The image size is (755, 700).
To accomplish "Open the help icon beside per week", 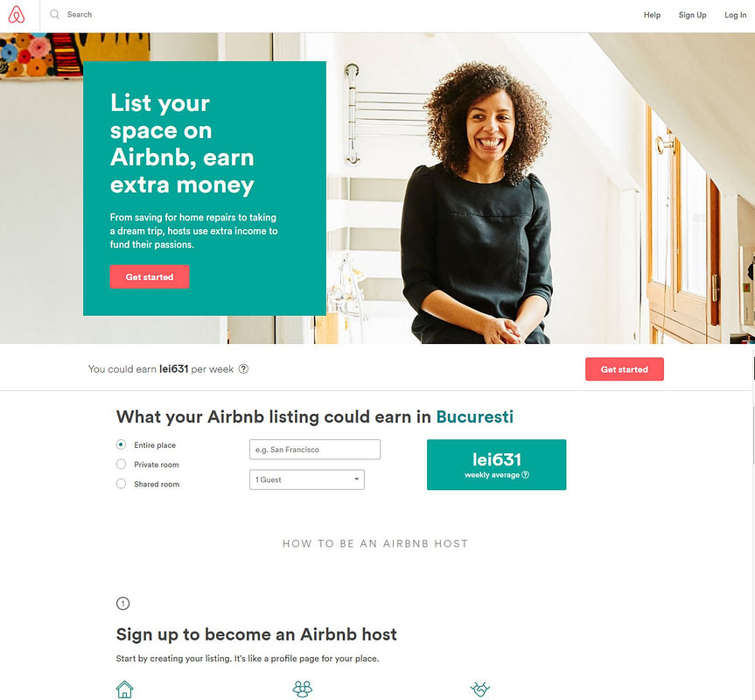I will (x=243, y=368).
